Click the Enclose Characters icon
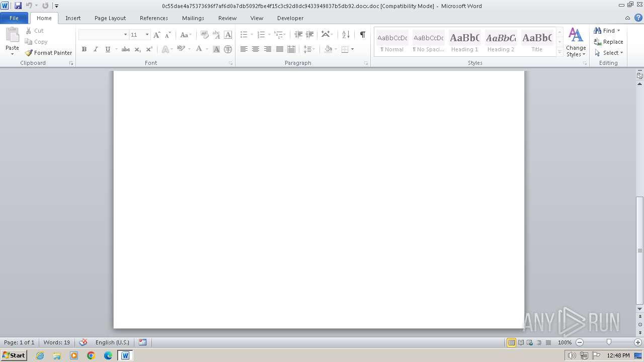 (x=228, y=49)
